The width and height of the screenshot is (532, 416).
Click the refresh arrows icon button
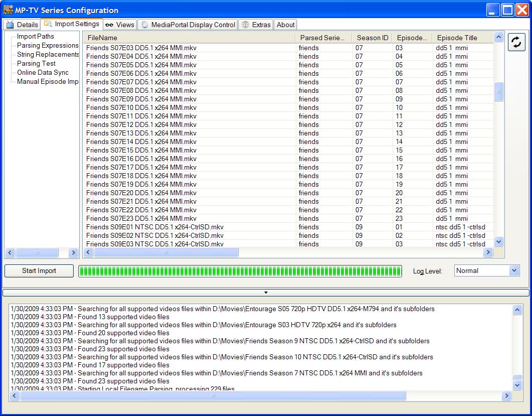point(516,43)
